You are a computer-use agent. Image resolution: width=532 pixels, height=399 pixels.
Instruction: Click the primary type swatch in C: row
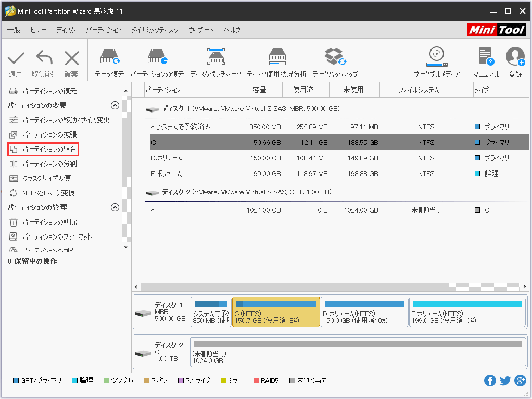(477, 142)
